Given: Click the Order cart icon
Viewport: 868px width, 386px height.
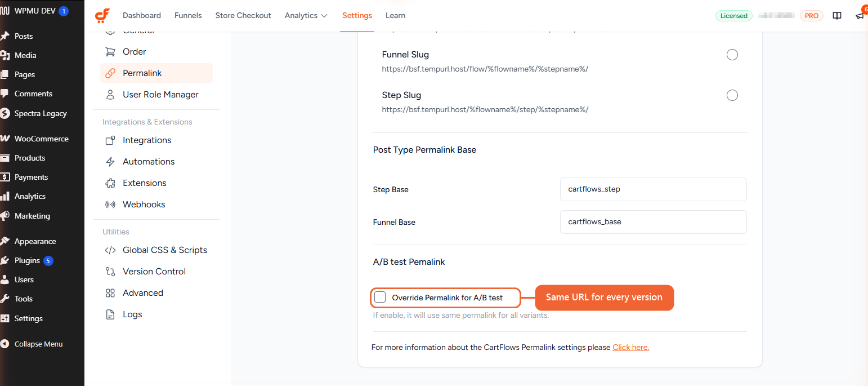Looking at the screenshot, I should click(110, 52).
